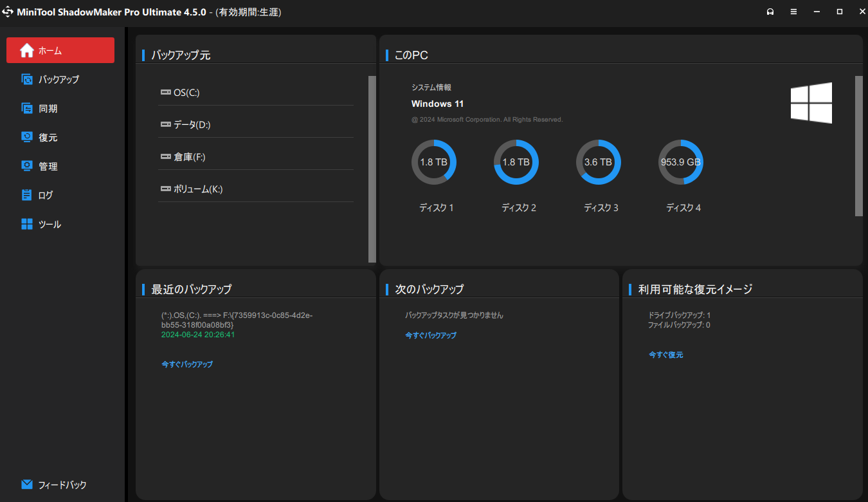
Task: Click the ディスク 4 label
Action: pos(683,208)
